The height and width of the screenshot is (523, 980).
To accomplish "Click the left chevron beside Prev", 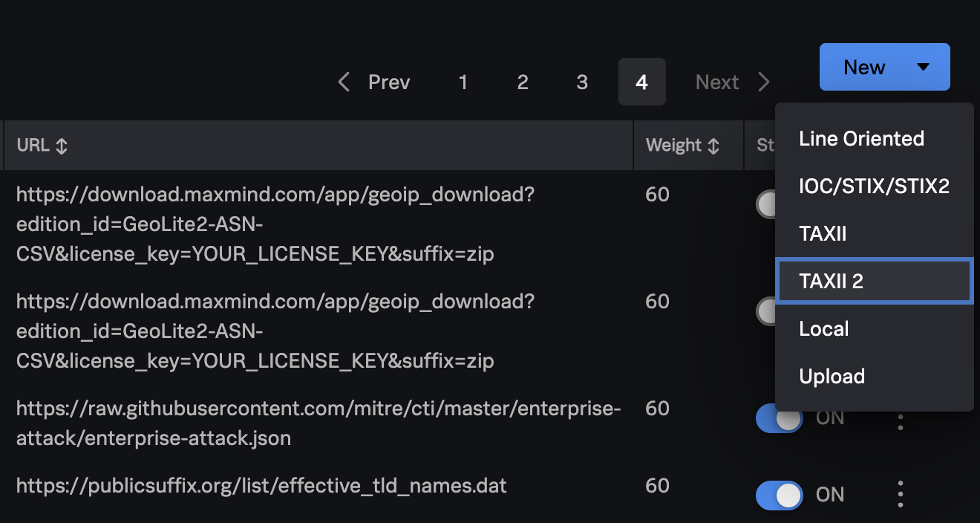I will 344,82.
